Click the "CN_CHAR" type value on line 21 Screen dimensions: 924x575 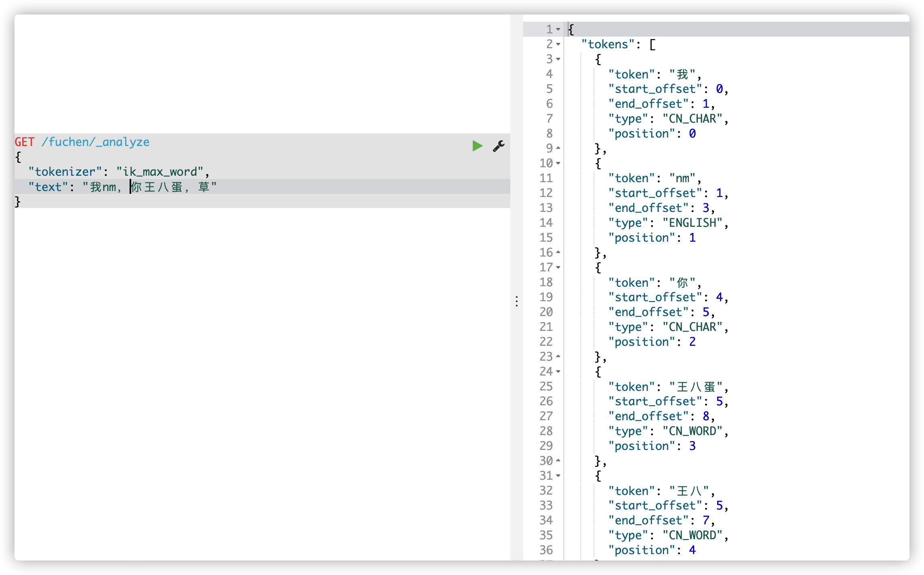pos(693,327)
